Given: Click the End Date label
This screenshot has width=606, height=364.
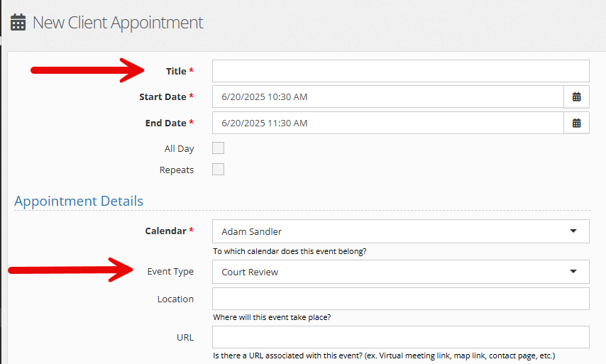Looking at the screenshot, I should pyautogui.click(x=166, y=123).
